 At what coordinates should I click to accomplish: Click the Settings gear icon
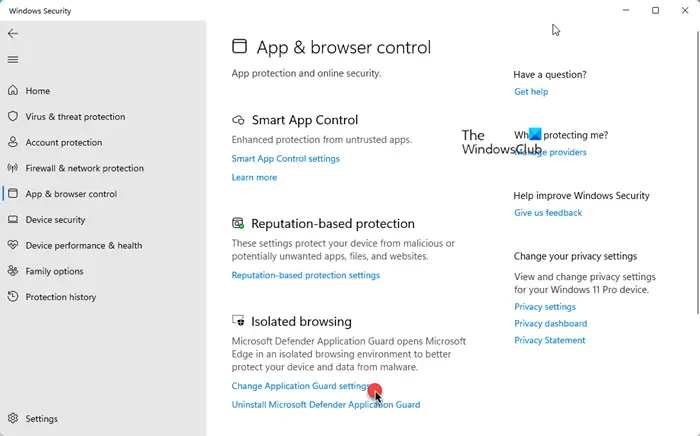point(13,418)
